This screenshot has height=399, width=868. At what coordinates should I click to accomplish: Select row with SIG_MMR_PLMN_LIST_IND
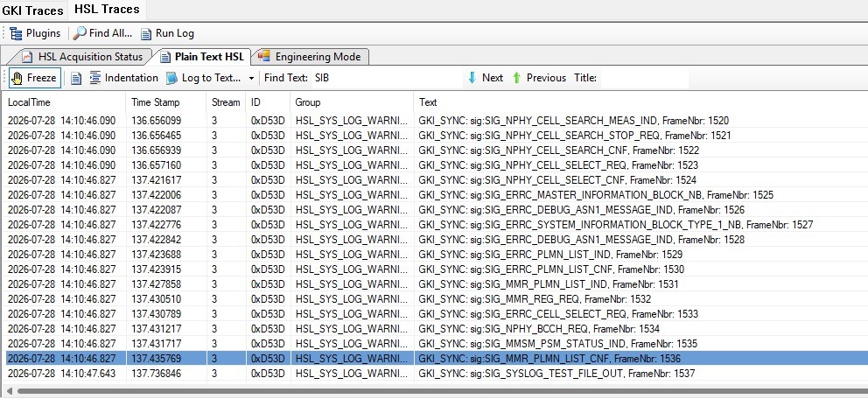click(437, 284)
